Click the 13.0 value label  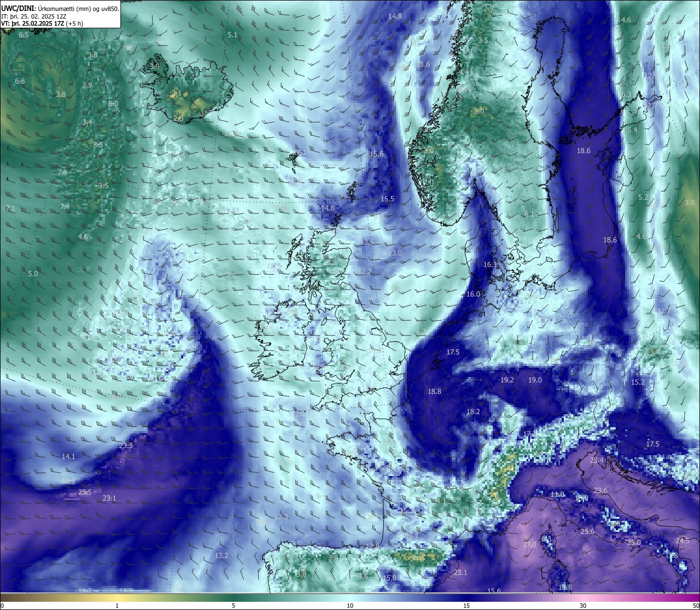click(x=395, y=253)
